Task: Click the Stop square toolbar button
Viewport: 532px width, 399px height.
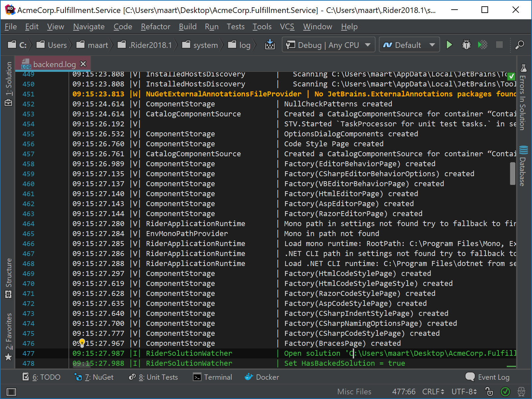Action: click(499, 45)
